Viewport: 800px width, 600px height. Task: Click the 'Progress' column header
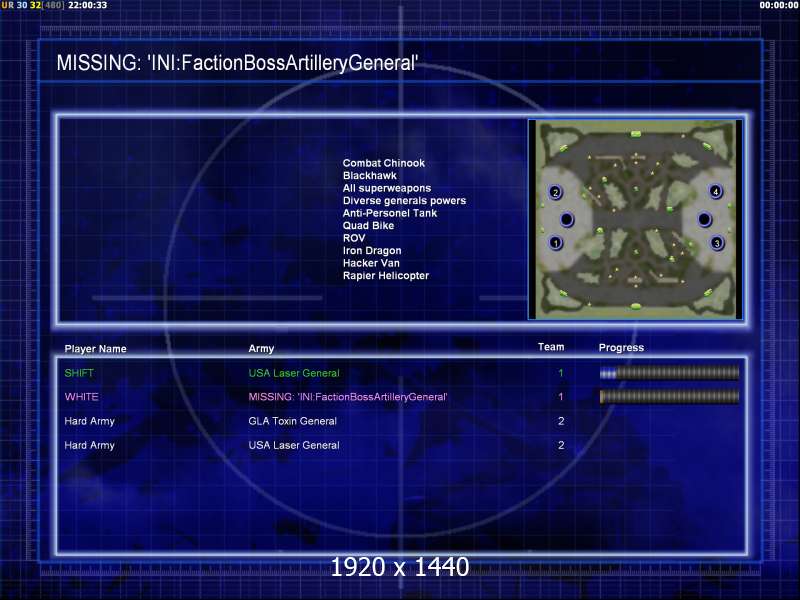coord(621,347)
